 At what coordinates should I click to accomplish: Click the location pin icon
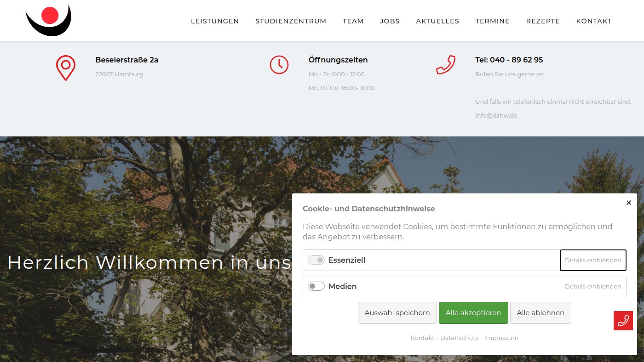click(66, 68)
